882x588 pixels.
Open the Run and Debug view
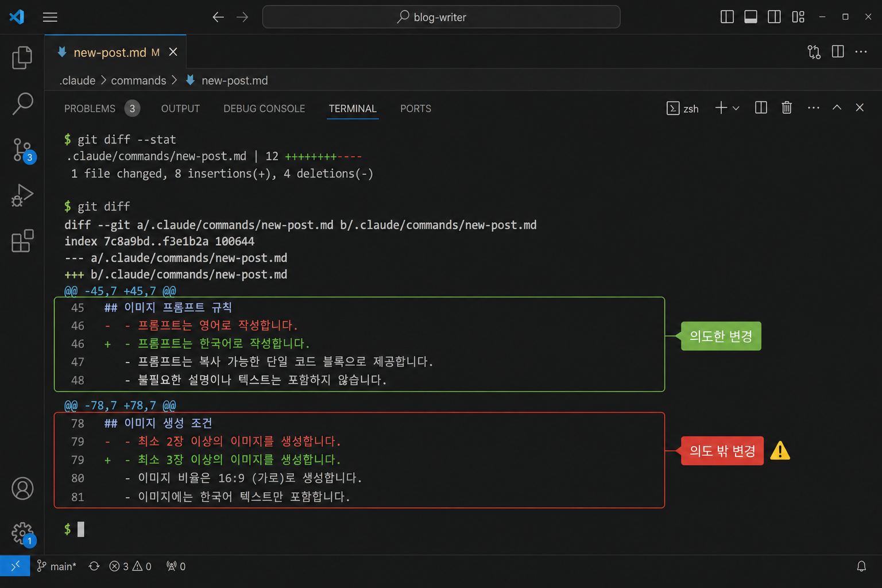click(22, 195)
